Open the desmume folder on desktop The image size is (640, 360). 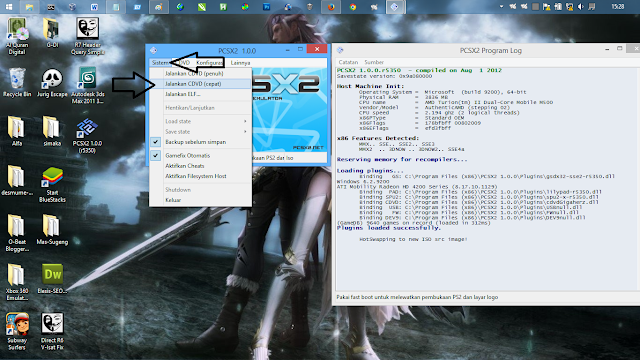tap(17, 181)
